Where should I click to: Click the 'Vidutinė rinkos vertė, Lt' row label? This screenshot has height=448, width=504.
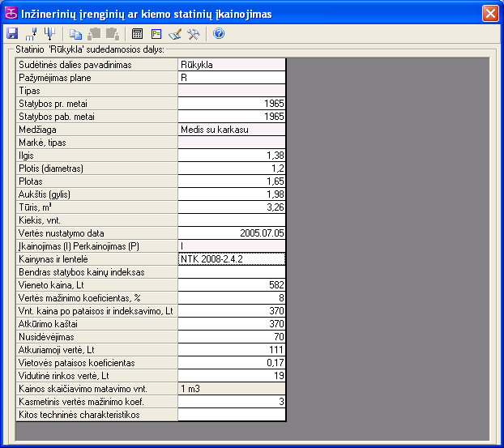coord(96,376)
